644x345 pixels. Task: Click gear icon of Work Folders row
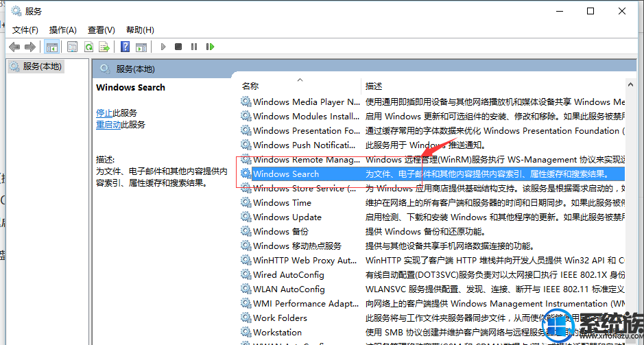246,318
